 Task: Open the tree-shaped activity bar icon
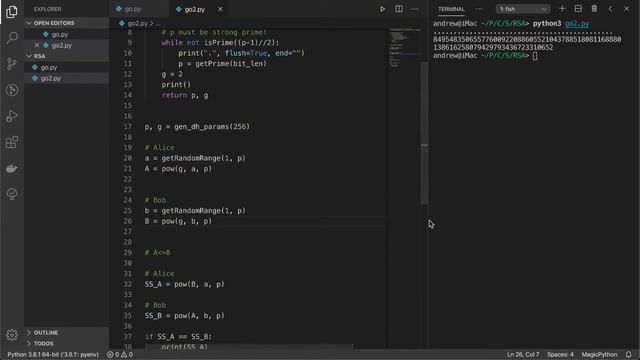(x=12, y=194)
